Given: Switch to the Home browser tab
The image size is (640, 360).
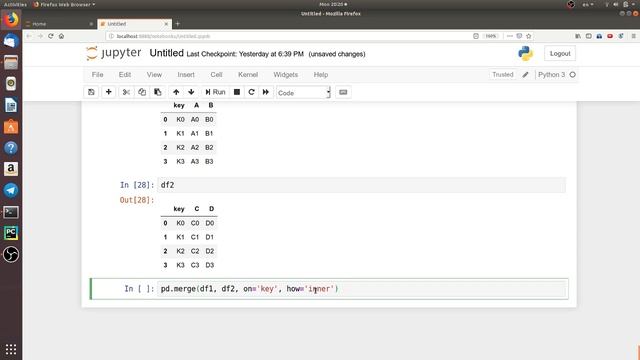Looking at the screenshot, I should coord(59,24).
